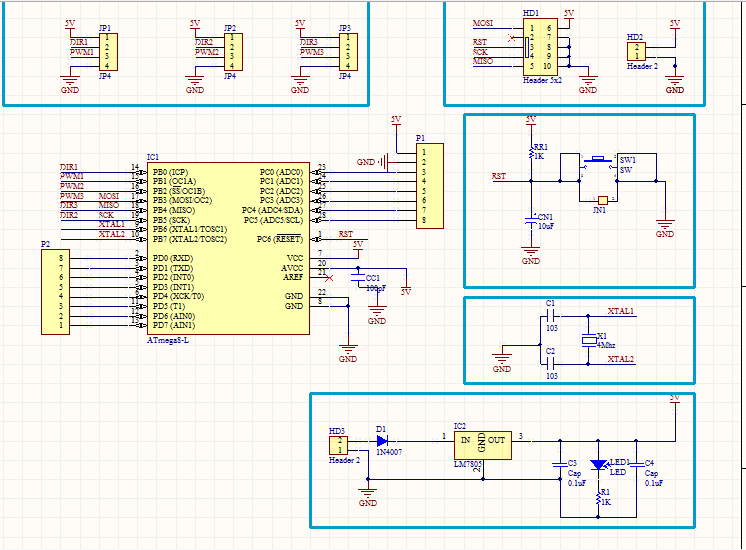The width and height of the screenshot is (746, 550).
Task: Click the XTAL2 net label near crystal
Action: 621,358
